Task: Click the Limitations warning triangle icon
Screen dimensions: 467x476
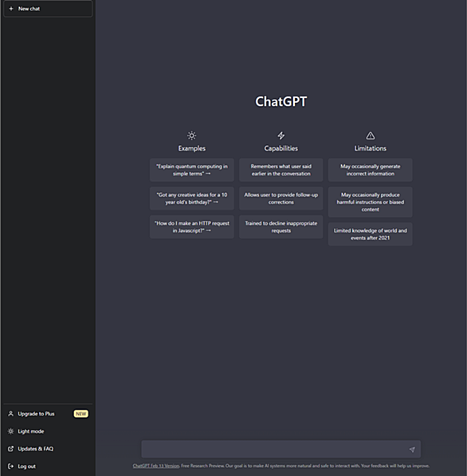Action: (371, 136)
